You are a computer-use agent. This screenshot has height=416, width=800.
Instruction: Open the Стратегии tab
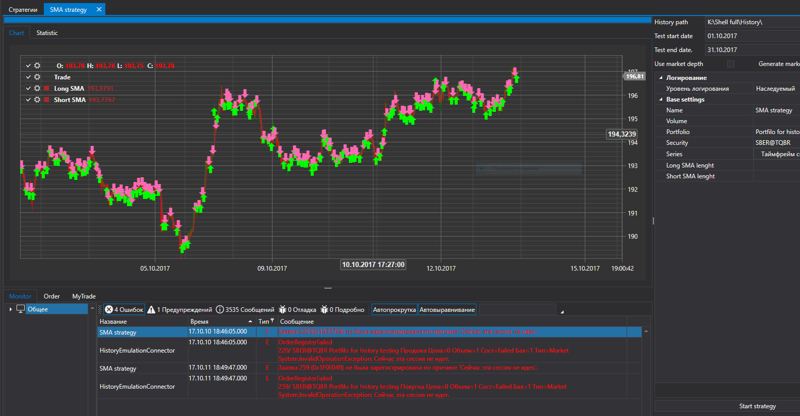point(23,9)
